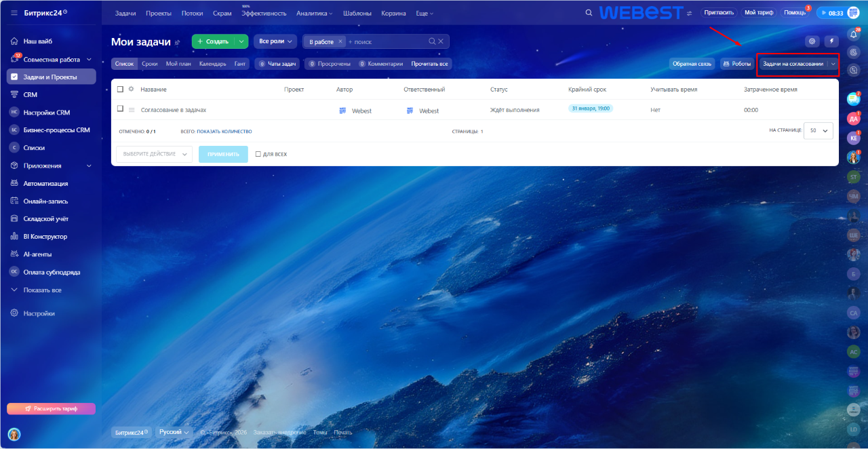868x449 pixels.
Task: Open the На странице 50 dropdown
Action: pos(818,130)
